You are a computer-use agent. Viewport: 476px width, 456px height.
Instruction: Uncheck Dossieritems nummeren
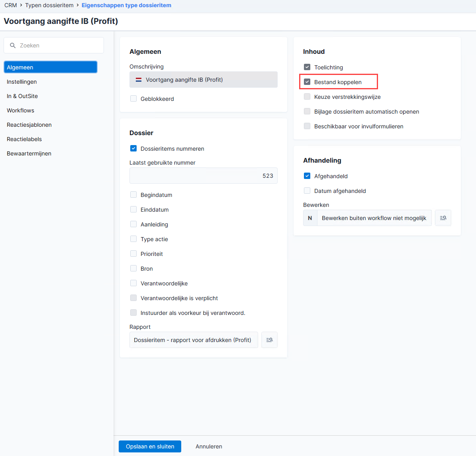tap(133, 148)
